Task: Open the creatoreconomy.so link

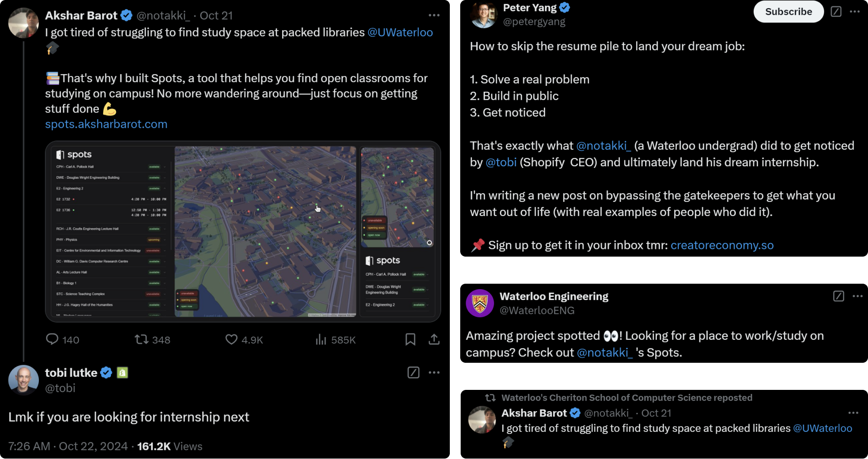Action: [722, 245]
